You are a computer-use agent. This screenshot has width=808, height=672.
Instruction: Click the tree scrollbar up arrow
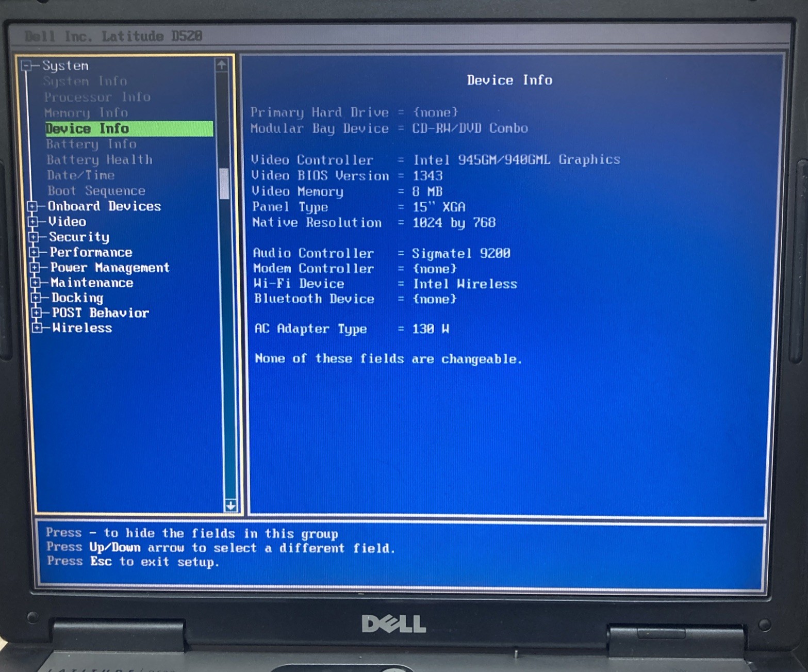click(222, 64)
